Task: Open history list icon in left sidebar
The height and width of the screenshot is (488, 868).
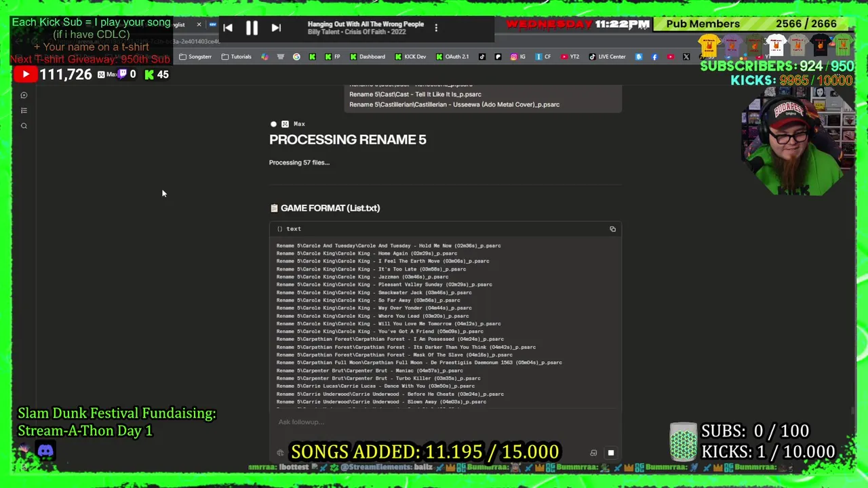Action: pos(24,110)
